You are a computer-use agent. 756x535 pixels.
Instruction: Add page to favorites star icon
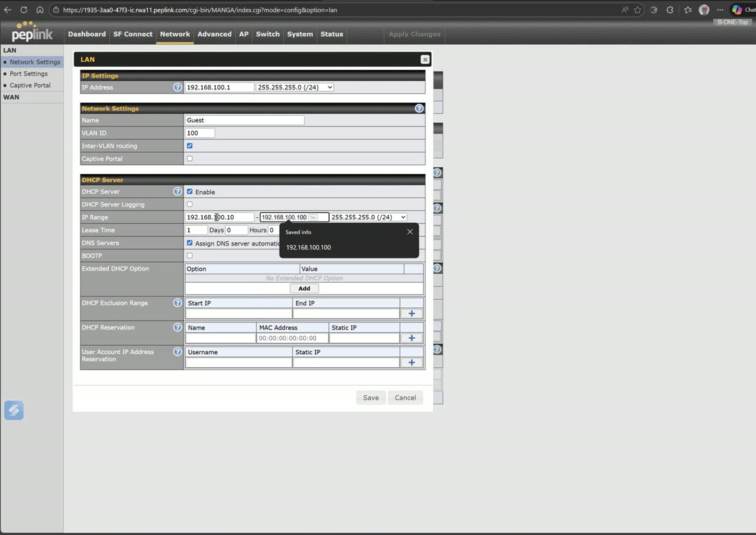tap(637, 10)
